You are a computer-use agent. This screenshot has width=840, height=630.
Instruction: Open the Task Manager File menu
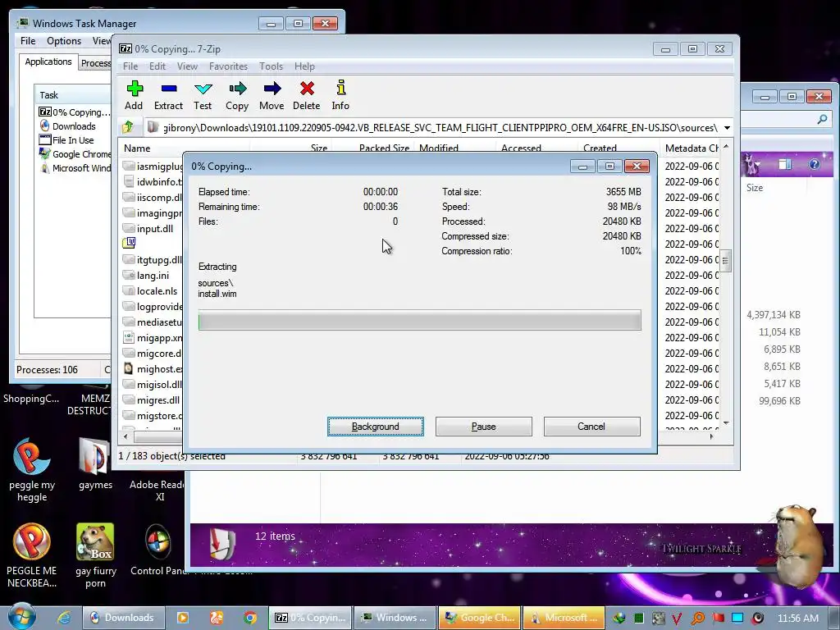click(x=28, y=41)
